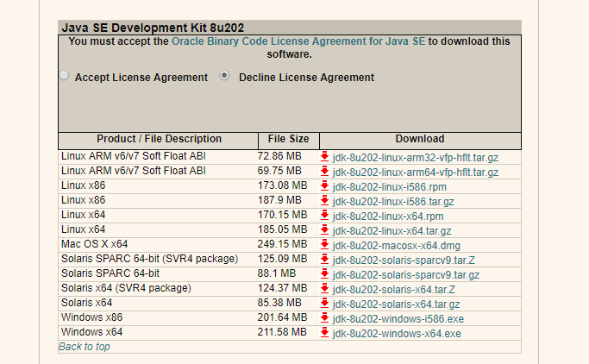Click download arrow icon beside jdk-8u202-solaris-x64.tar.Z
This screenshot has width=589, height=364.
[x=324, y=288]
